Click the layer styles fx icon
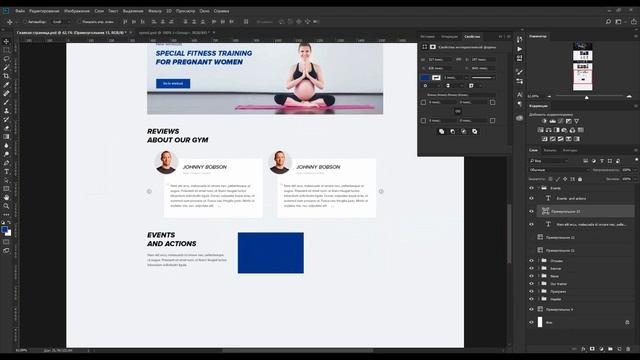Image resolution: width=640 pixels, height=360 pixels. click(x=583, y=349)
